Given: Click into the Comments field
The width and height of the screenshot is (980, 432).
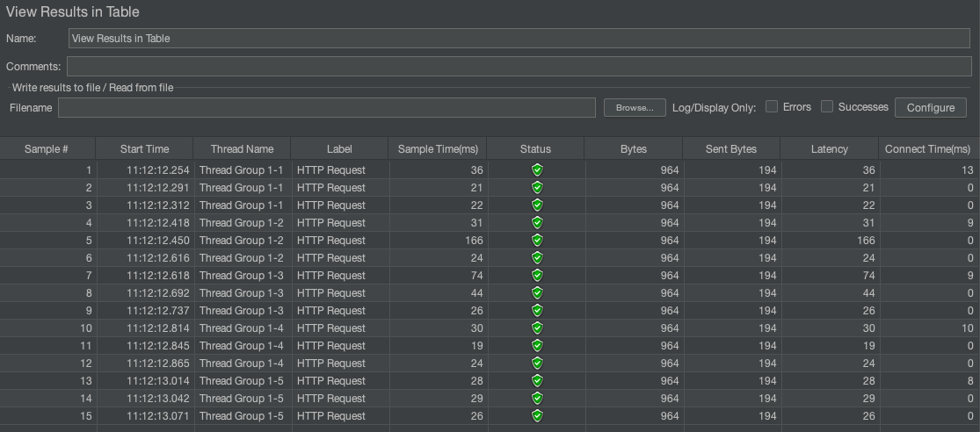Looking at the screenshot, I should [519, 66].
